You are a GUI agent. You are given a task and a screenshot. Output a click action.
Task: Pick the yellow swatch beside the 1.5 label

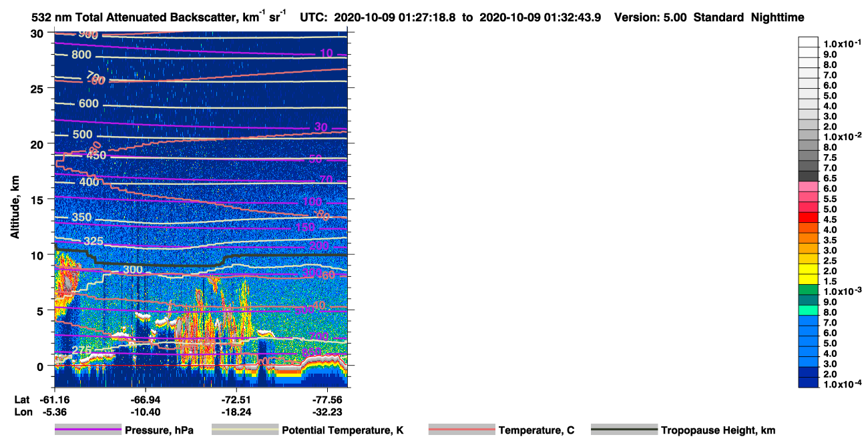click(808, 279)
